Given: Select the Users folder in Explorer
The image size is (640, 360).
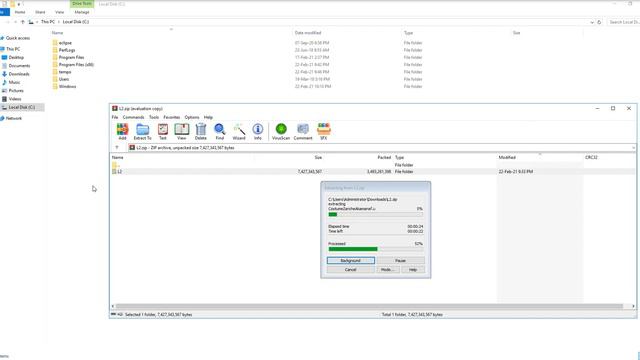Looking at the screenshot, I should pos(64,79).
